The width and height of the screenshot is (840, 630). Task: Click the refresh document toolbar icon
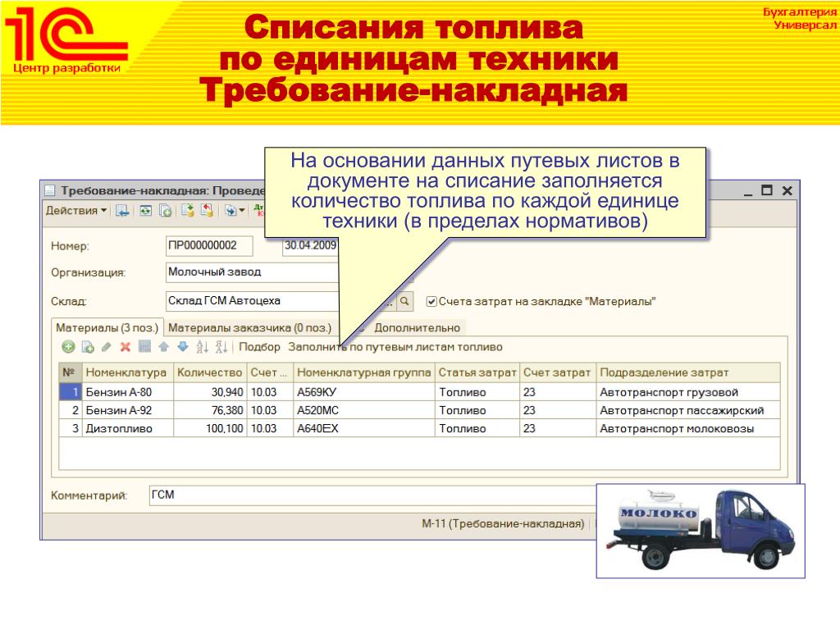(x=146, y=211)
